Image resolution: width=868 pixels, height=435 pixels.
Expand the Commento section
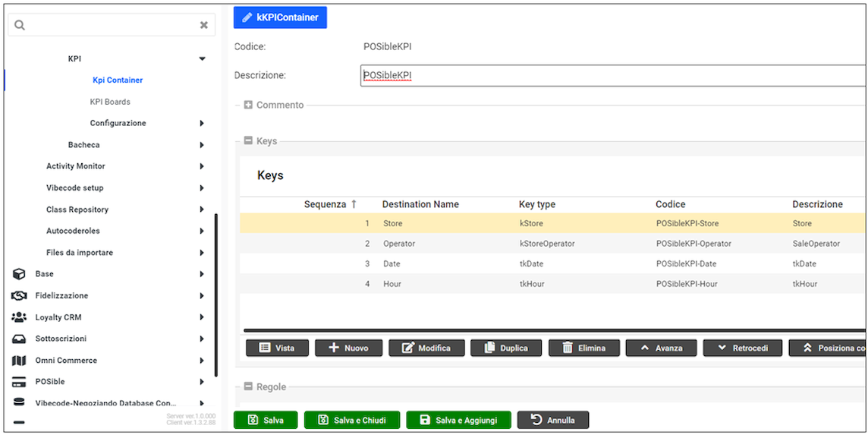248,106
